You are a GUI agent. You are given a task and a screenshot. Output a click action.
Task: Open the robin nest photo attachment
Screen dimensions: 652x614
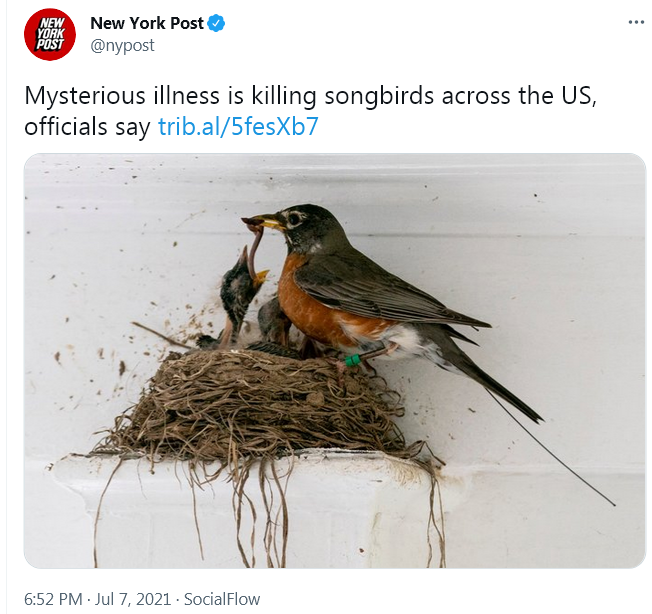(335, 360)
